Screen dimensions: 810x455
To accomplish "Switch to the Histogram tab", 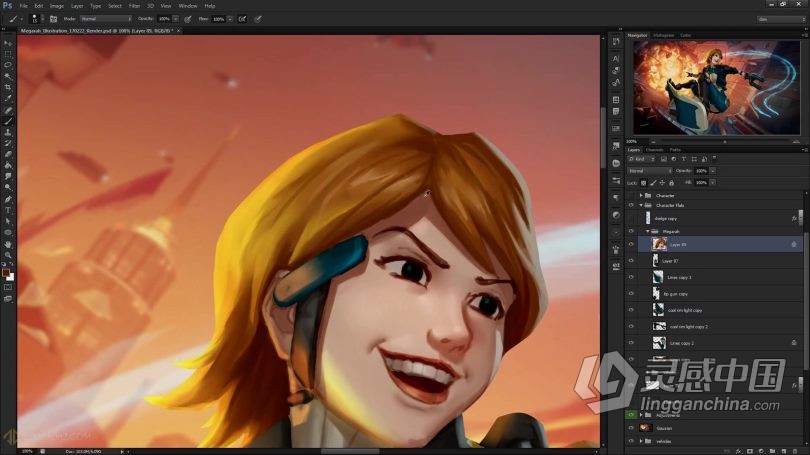I will (x=664, y=35).
